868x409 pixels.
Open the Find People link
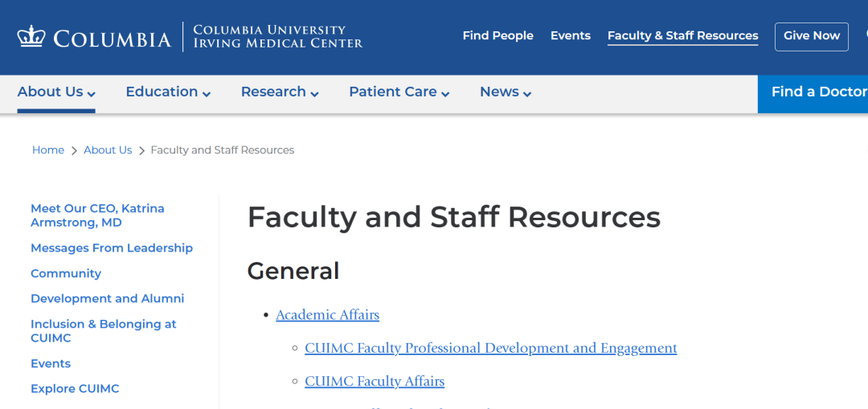click(498, 36)
